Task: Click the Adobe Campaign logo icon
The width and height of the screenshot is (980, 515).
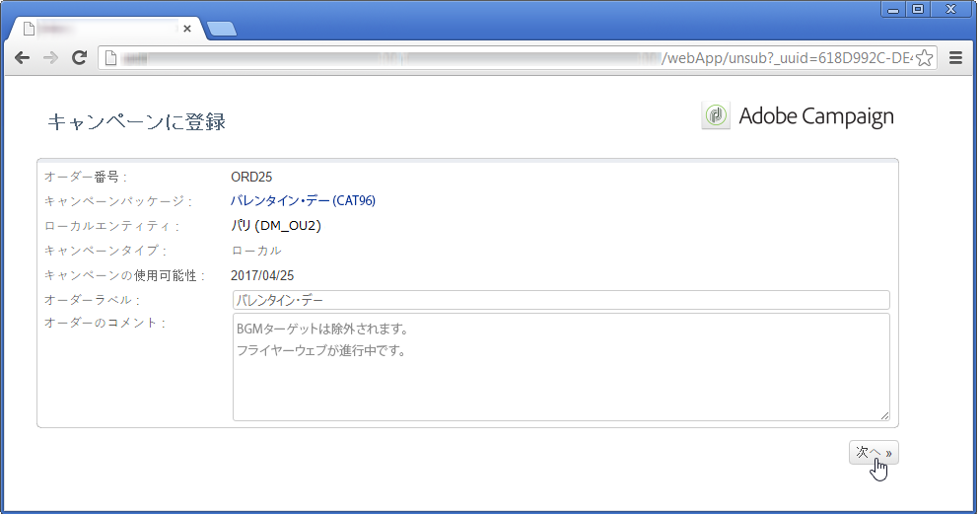Action: tap(716, 115)
